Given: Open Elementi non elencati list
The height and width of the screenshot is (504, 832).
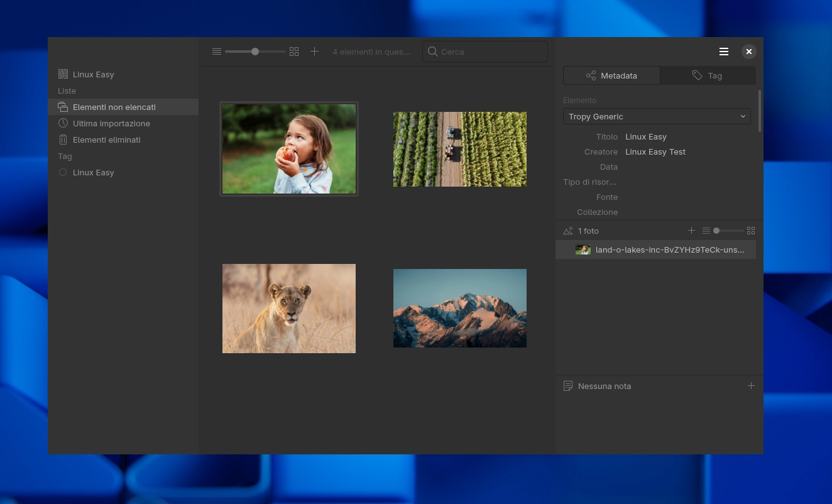Looking at the screenshot, I should [114, 107].
